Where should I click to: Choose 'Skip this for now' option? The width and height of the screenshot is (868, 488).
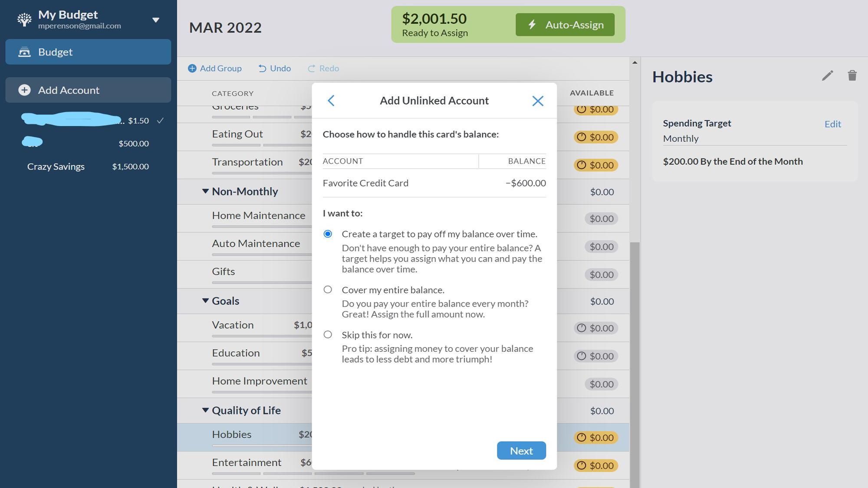pos(328,335)
